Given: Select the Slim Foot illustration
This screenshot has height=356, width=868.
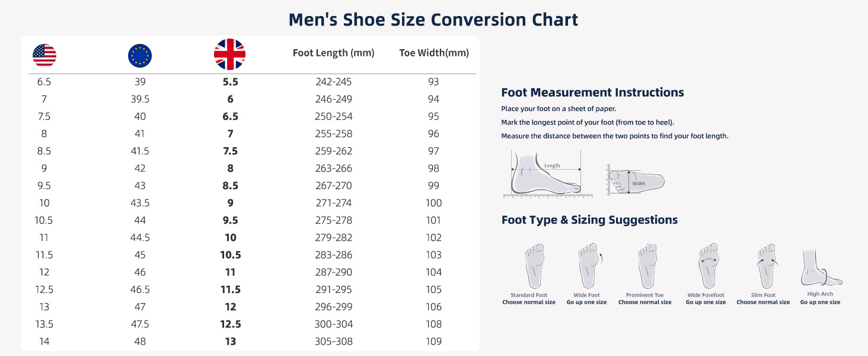Looking at the screenshot, I should (766, 266).
